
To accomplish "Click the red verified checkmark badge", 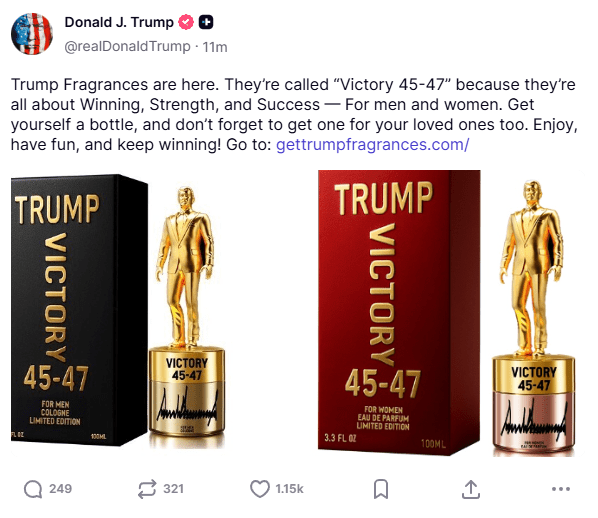I will (186, 22).
